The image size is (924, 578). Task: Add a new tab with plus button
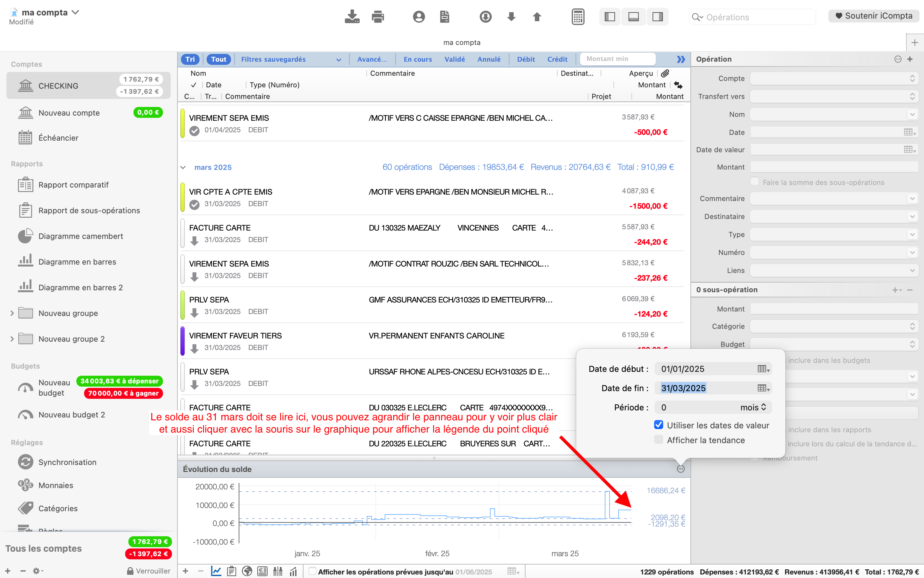click(914, 42)
